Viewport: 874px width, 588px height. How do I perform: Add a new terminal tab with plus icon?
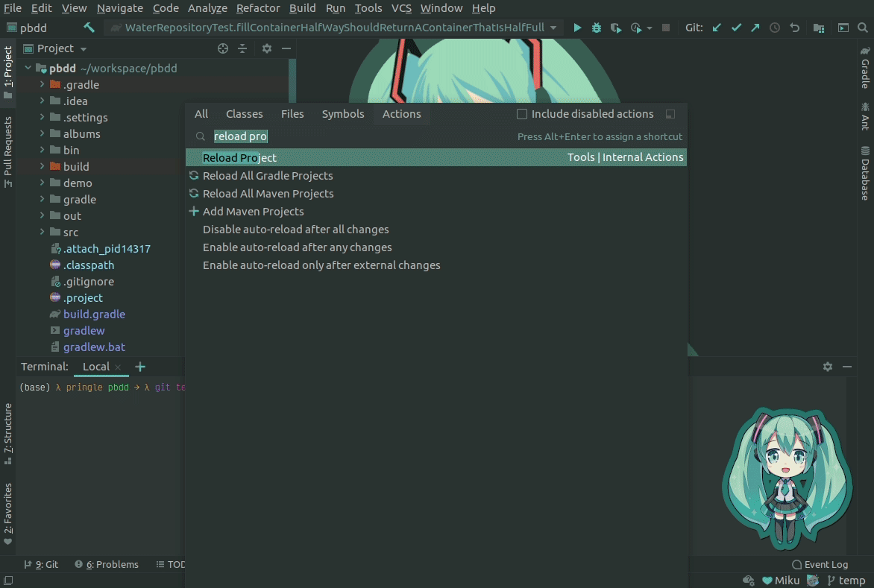coord(140,367)
